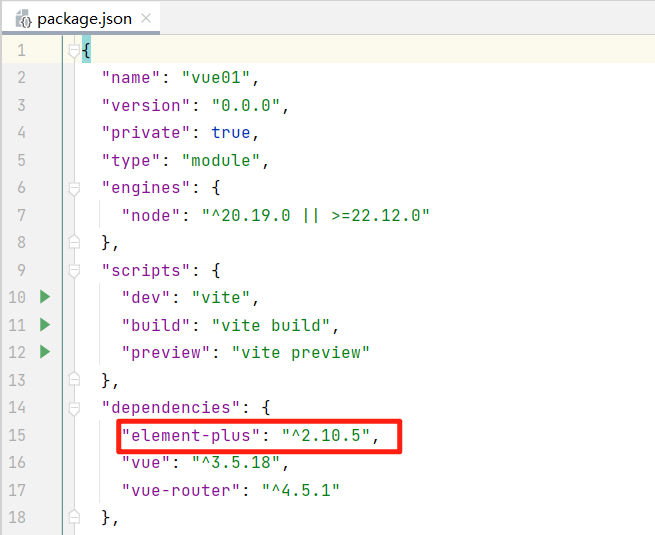
Task: Collapse the engines block fold marker
Action: click(x=74, y=188)
